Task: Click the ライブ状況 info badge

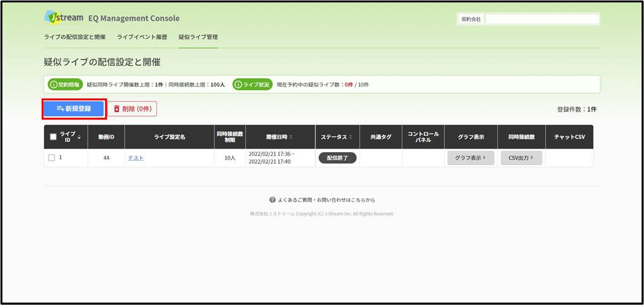Action: (253, 85)
